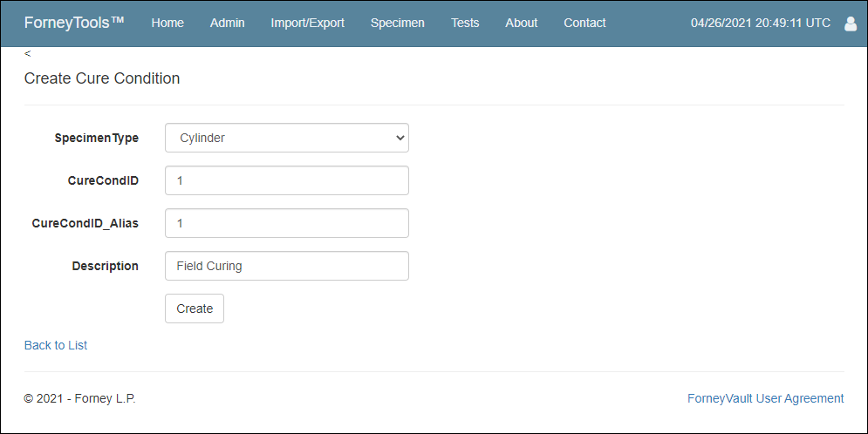The height and width of the screenshot is (434, 868).
Task: Expand the SpecimenType dropdown showing Cylinder
Action: [287, 138]
